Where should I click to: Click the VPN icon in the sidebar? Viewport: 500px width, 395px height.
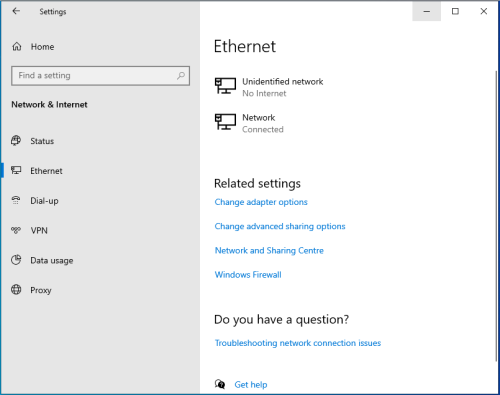pyautogui.click(x=16, y=230)
